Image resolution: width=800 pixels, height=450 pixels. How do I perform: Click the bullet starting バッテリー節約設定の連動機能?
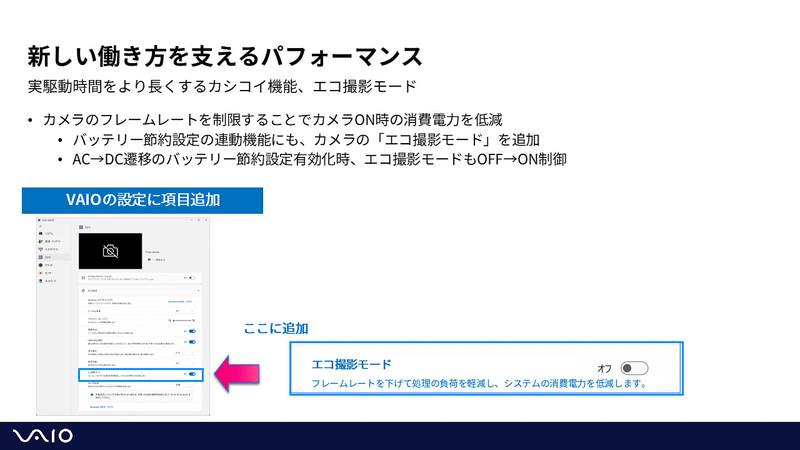point(306,140)
